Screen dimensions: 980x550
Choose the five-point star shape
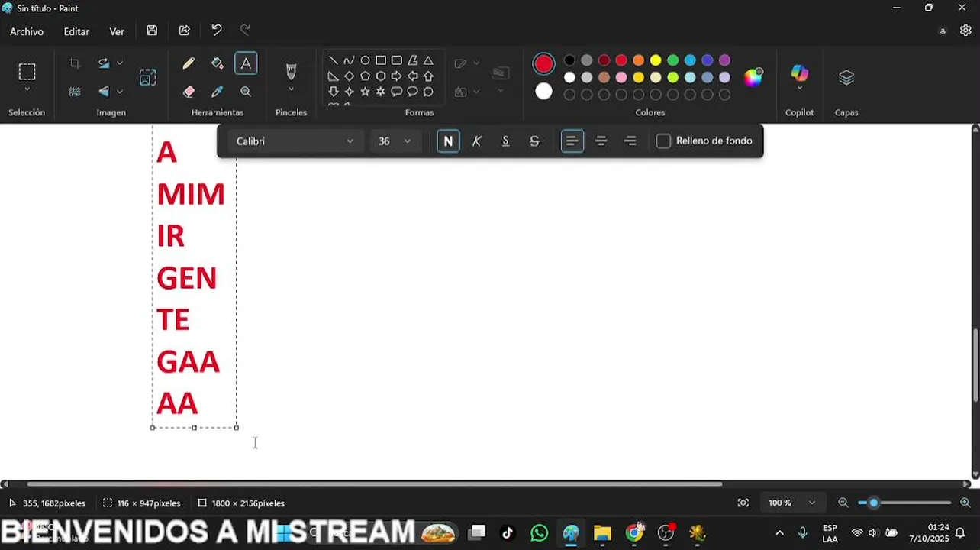pos(365,92)
